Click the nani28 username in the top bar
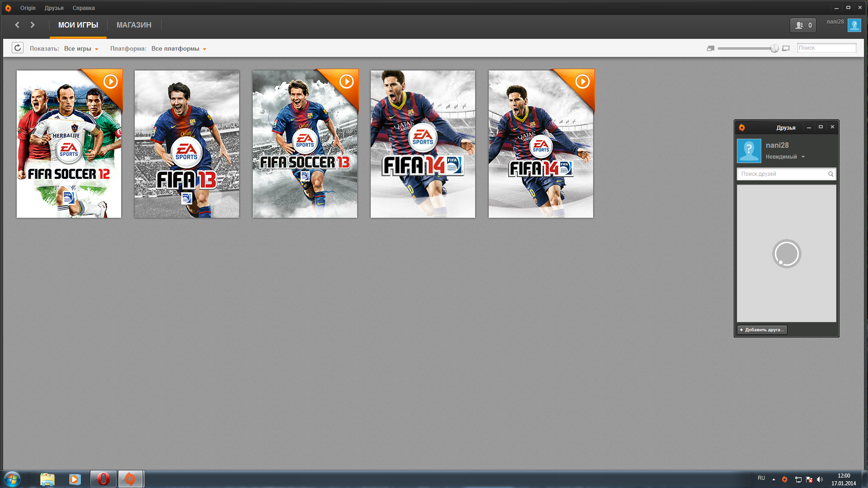868x488 pixels. point(835,22)
